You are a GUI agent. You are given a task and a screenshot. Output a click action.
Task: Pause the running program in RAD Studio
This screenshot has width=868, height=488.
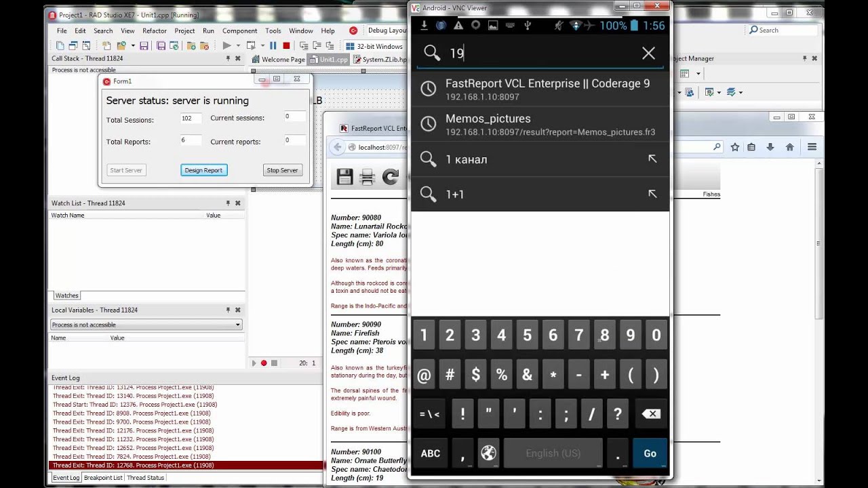pos(273,46)
